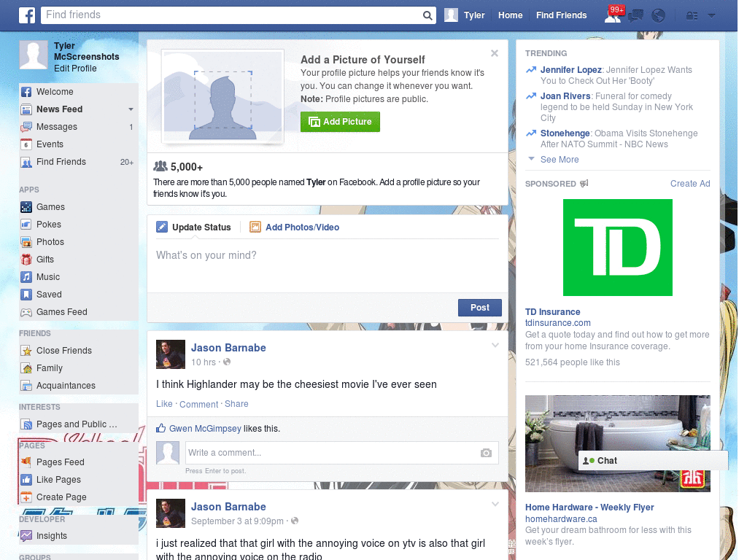Expand options on Jason Barnabe's 10 hrs post
747x560 pixels.
point(495,345)
